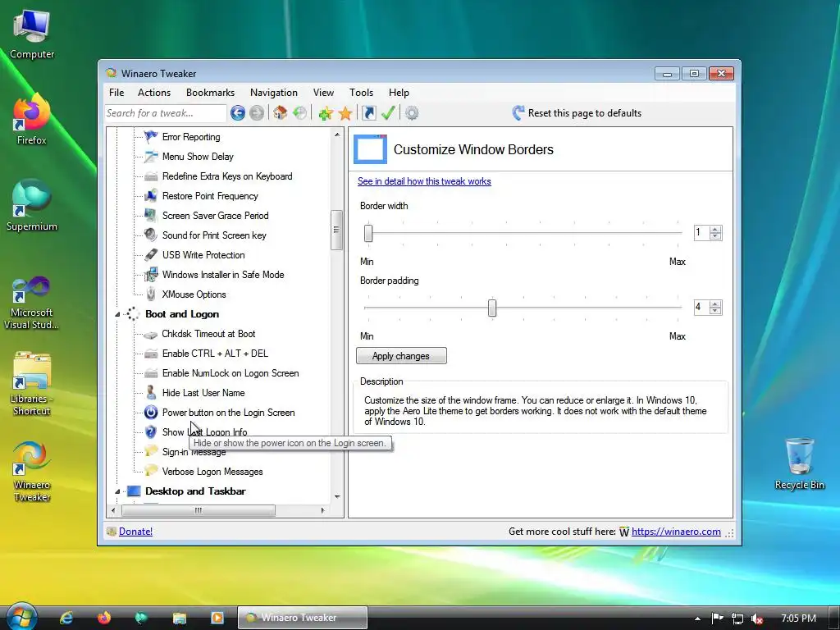Click the XMouse Options mouse icon
840x630 pixels.
[151, 294]
